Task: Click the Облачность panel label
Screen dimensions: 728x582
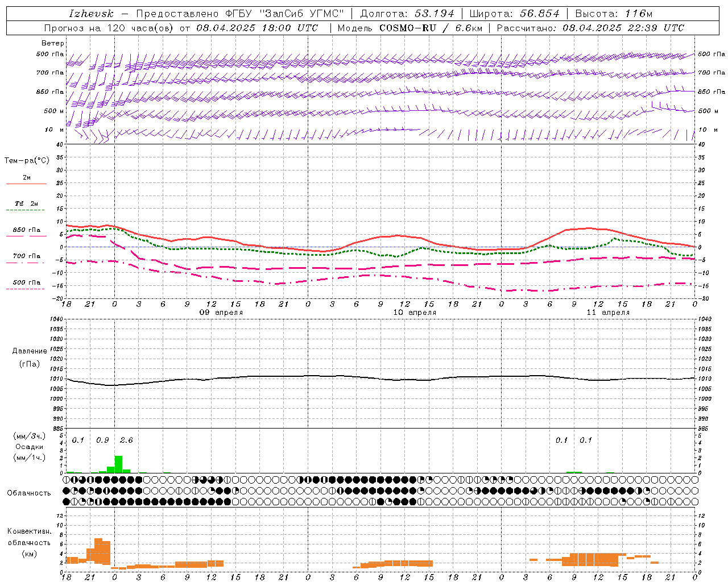Action: coord(29,493)
